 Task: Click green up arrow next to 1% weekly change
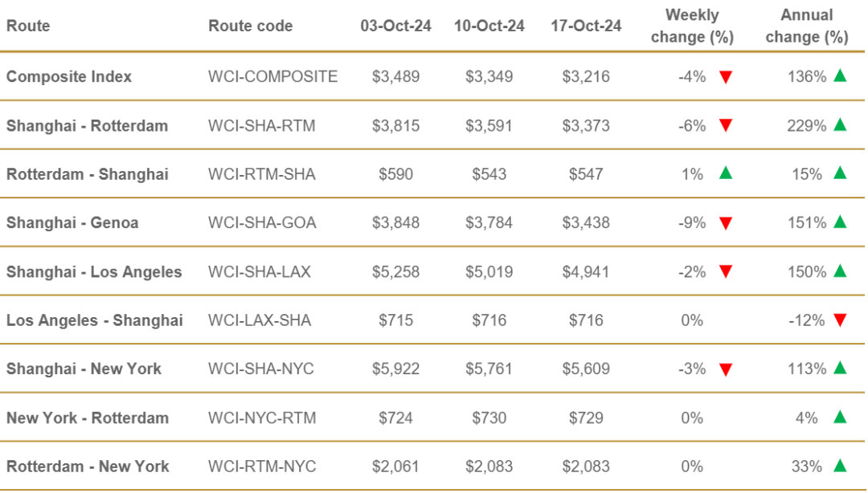pyautogui.click(x=726, y=173)
